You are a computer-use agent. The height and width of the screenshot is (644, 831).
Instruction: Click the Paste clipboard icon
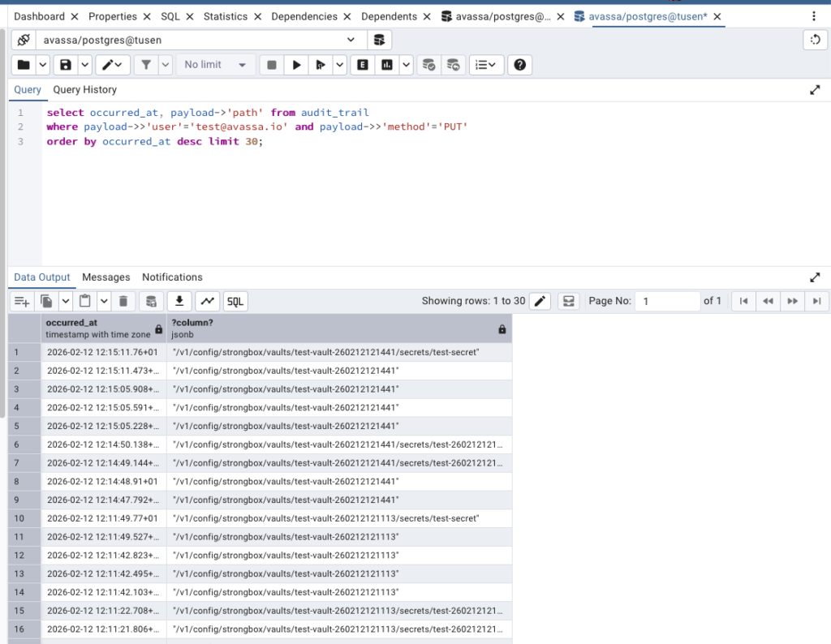(84, 302)
